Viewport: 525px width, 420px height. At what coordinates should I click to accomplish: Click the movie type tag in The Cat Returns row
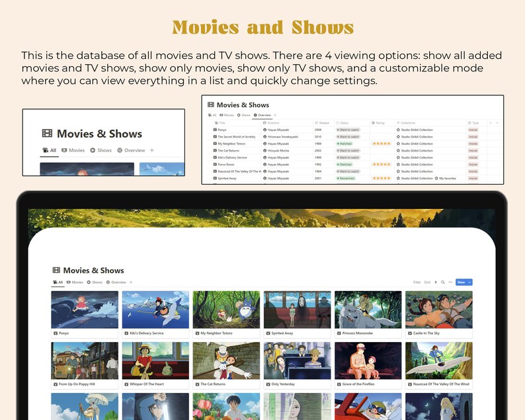[x=473, y=151]
